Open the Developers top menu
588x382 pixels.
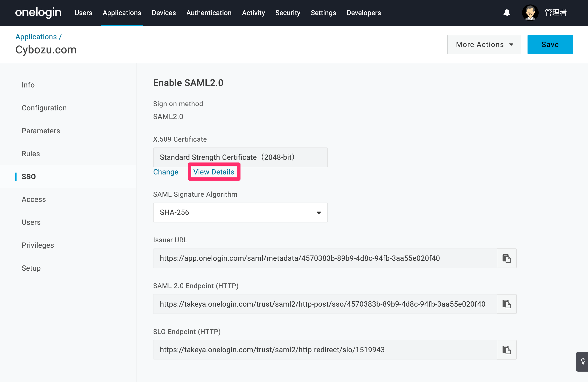363,13
